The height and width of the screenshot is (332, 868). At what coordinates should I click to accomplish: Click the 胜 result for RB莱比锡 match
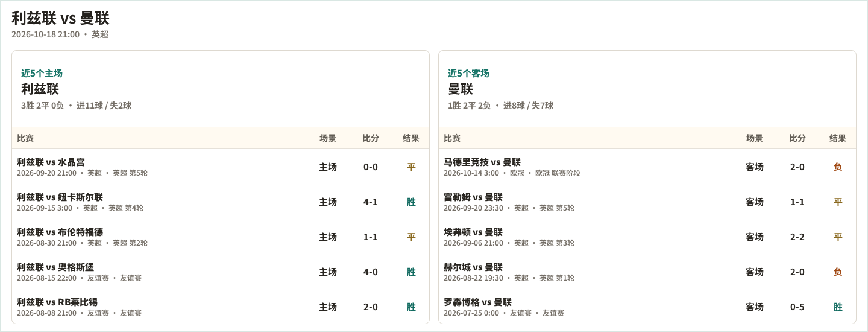tap(411, 307)
